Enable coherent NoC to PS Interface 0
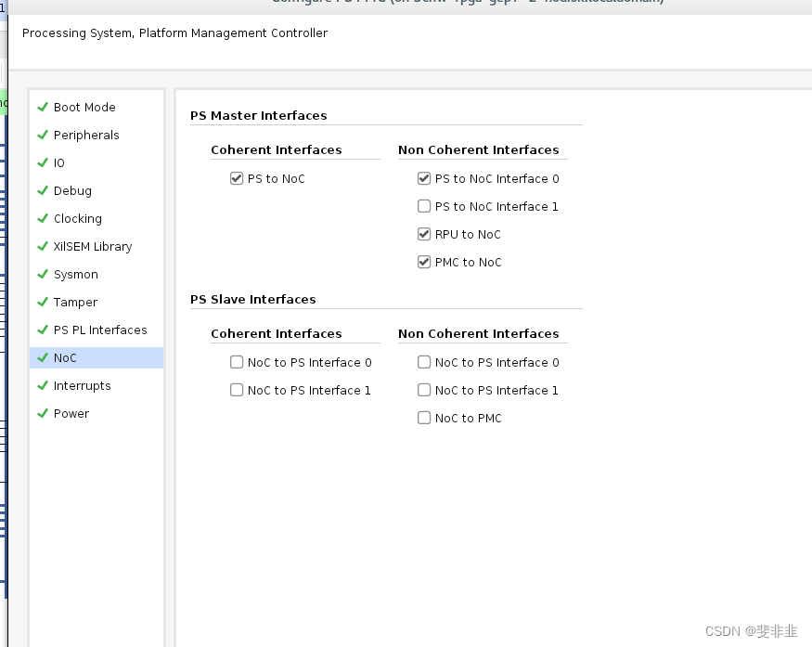 (237, 362)
